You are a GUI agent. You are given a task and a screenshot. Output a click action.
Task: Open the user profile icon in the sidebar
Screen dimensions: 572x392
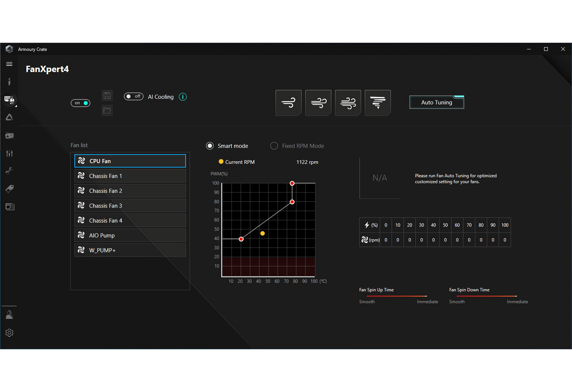point(9,315)
